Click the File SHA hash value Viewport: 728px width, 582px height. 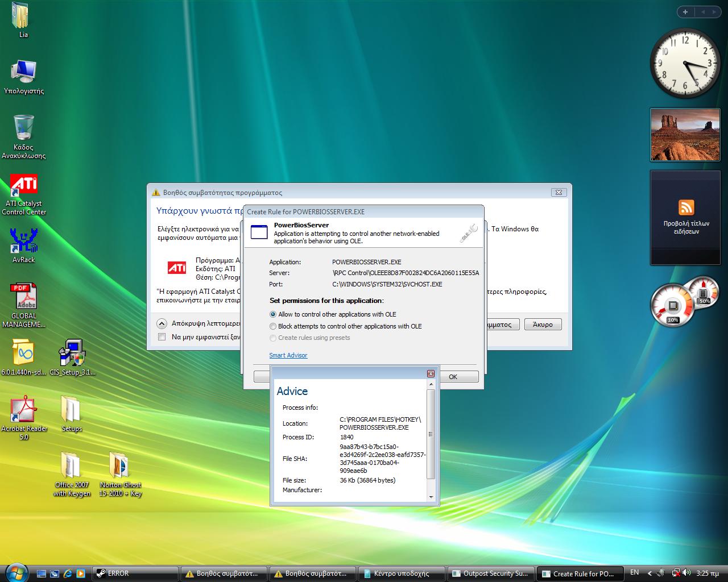[382, 459]
